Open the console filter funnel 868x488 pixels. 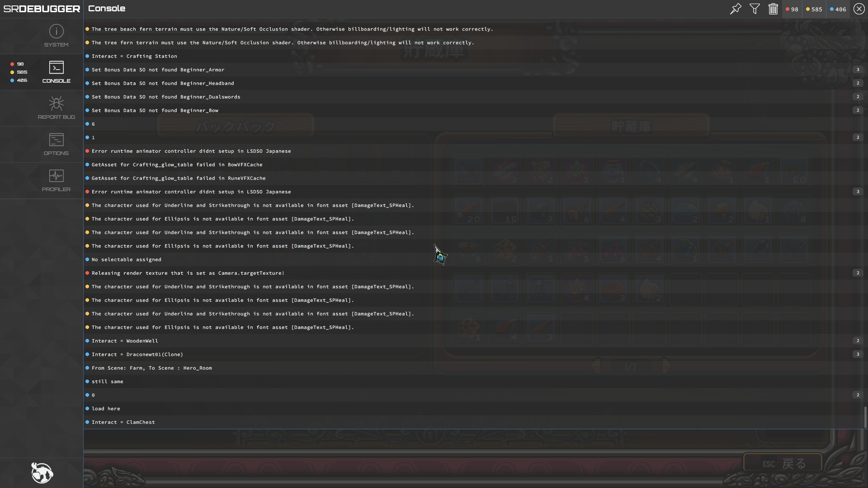(755, 9)
